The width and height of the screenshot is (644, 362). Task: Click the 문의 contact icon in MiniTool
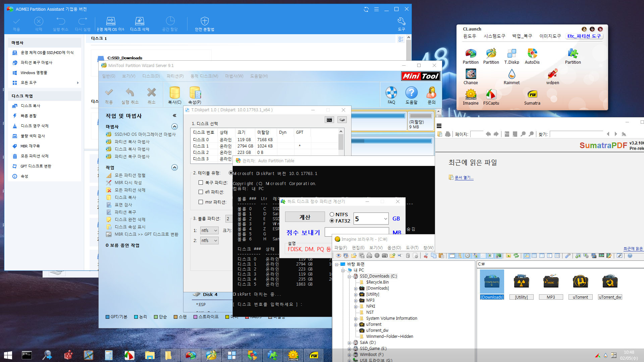431,95
